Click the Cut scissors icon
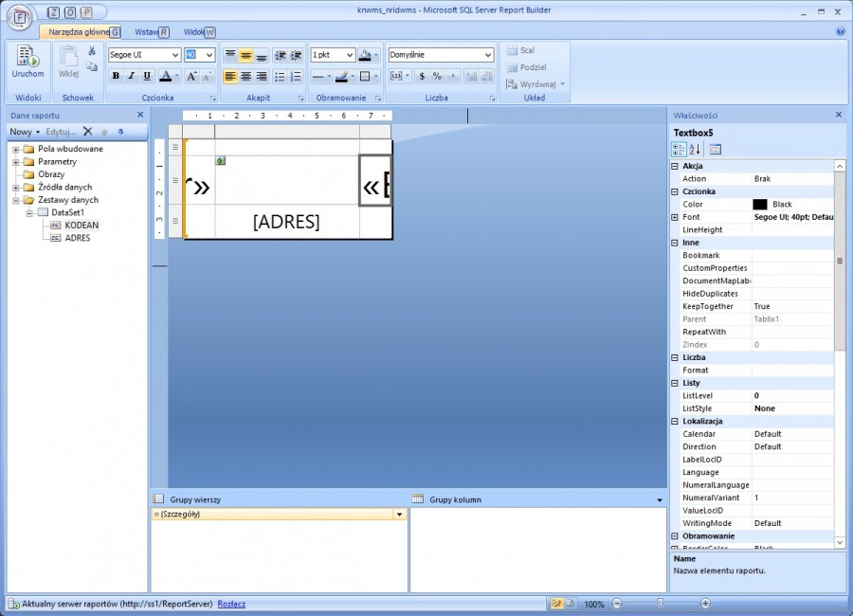853x616 pixels. (92, 51)
